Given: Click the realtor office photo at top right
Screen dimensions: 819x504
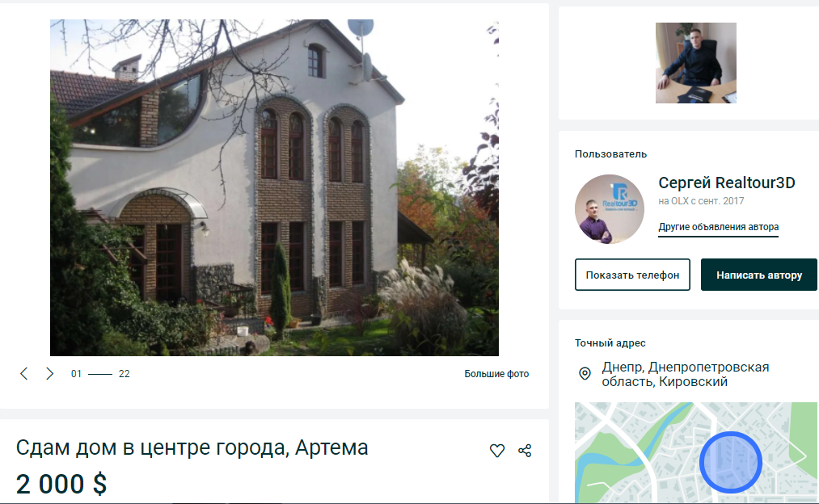Looking at the screenshot, I should pyautogui.click(x=696, y=63).
